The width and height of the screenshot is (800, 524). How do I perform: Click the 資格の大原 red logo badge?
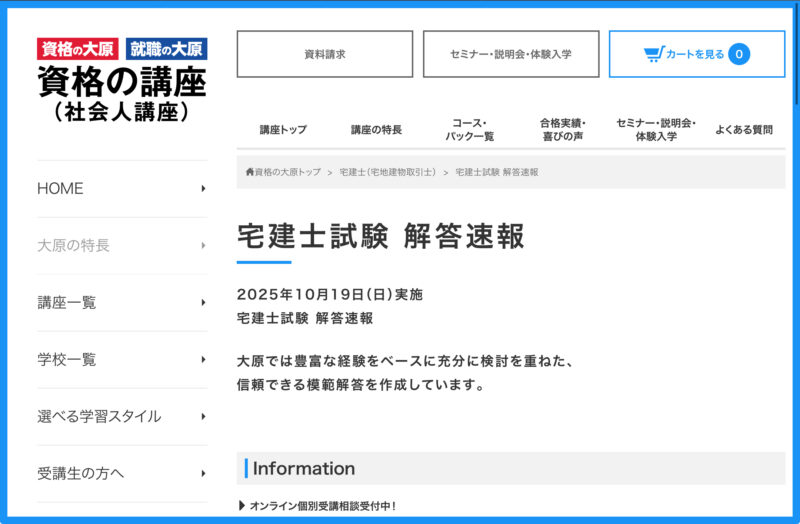point(78,49)
